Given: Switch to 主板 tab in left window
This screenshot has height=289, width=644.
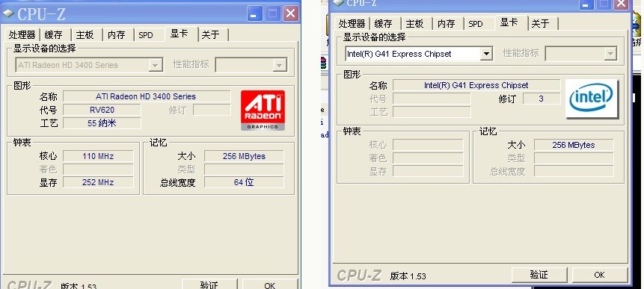Looking at the screenshot, I should click(x=85, y=35).
